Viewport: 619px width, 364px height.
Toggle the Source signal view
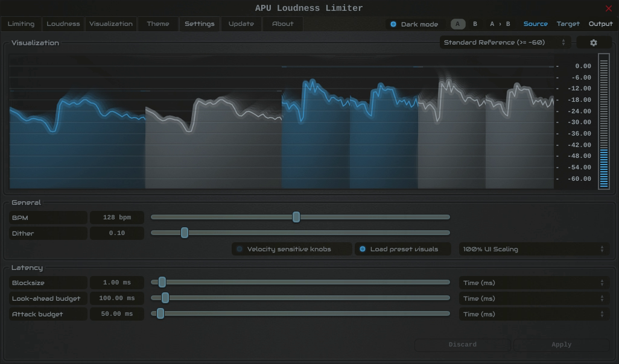(x=535, y=24)
